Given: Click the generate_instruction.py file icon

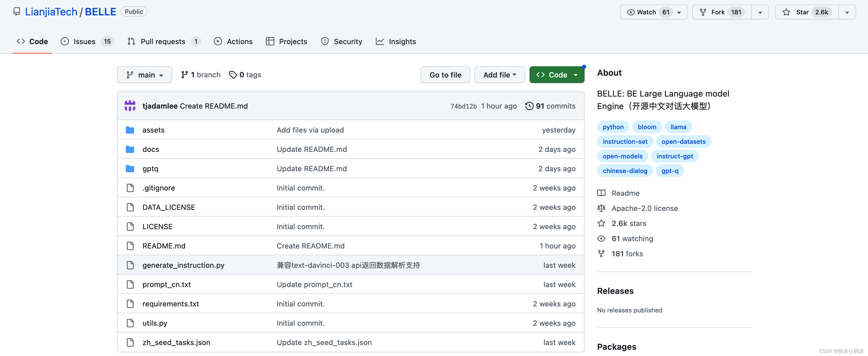Looking at the screenshot, I should coord(130,265).
